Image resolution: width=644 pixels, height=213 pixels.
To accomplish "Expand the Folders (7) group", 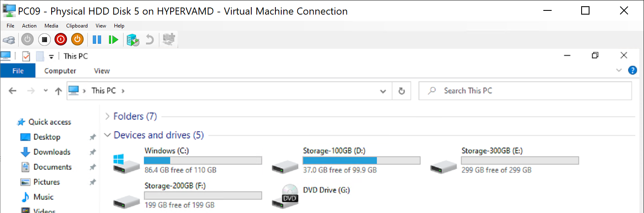I will click(108, 116).
